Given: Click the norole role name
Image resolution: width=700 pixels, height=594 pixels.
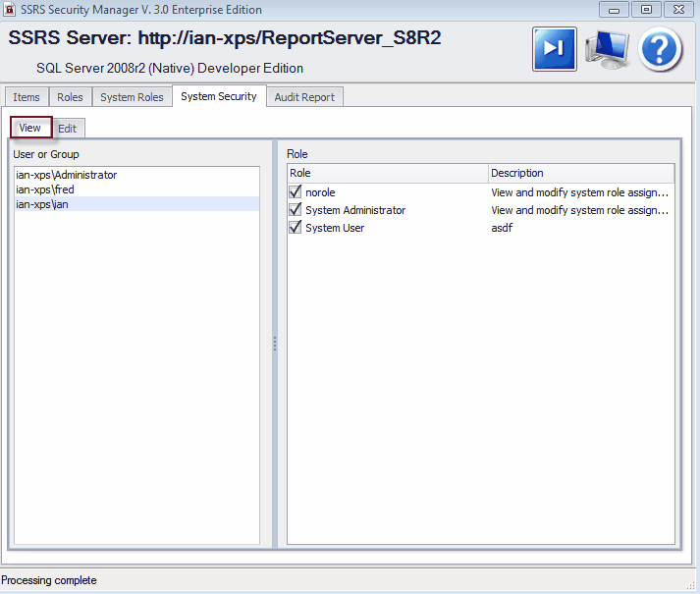Looking at the screenshot, I should [x=320, y=192].
